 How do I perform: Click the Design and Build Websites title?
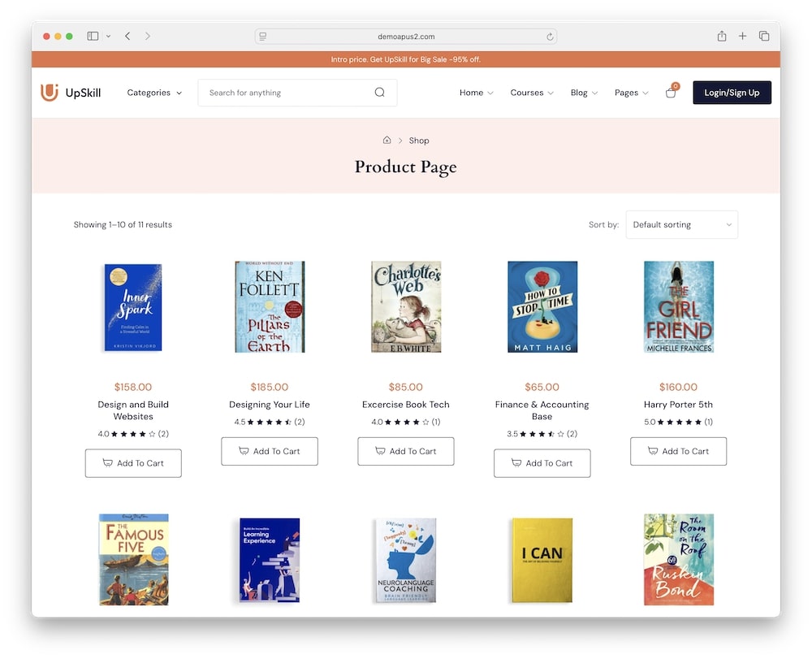[x=133, y=410]
